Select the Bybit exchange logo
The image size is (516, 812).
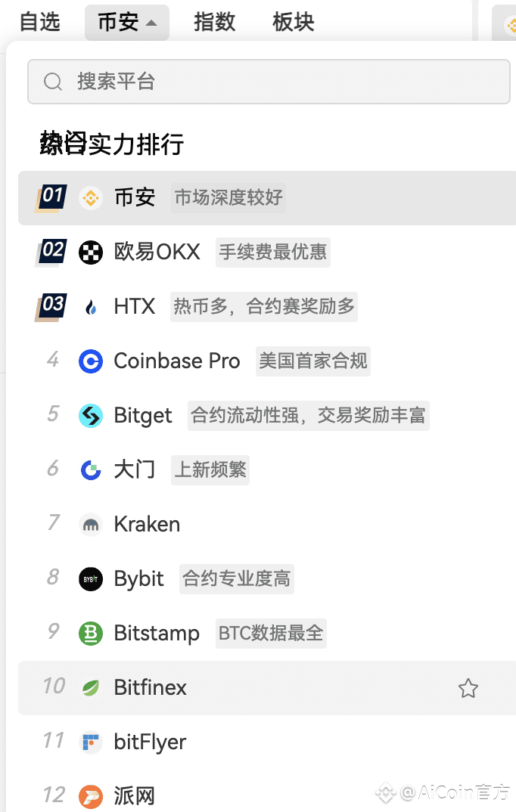(91, 578)
